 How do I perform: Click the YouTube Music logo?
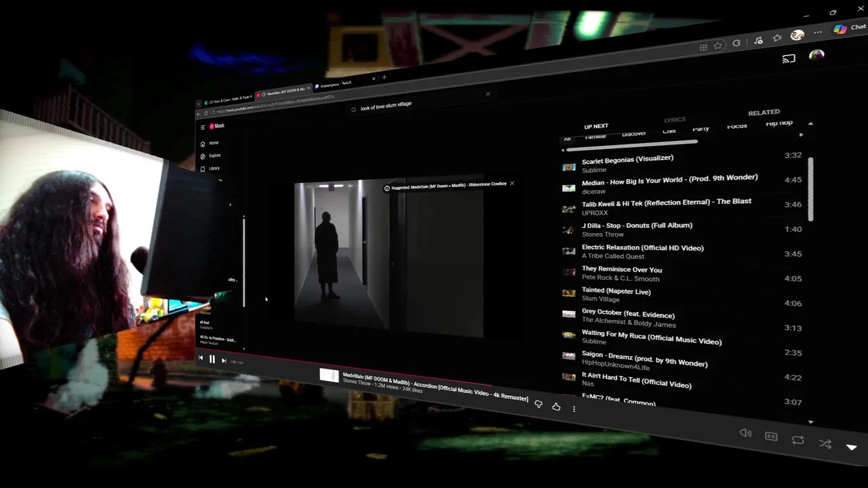217,126
